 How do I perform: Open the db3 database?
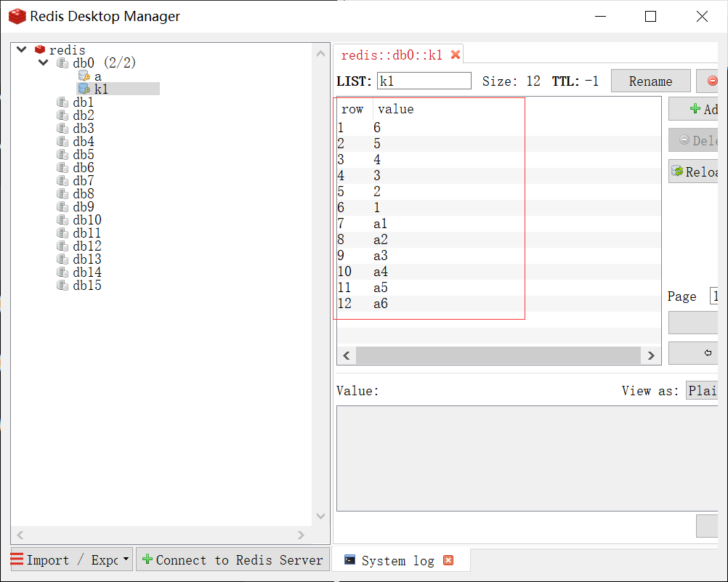click(83, 128)
